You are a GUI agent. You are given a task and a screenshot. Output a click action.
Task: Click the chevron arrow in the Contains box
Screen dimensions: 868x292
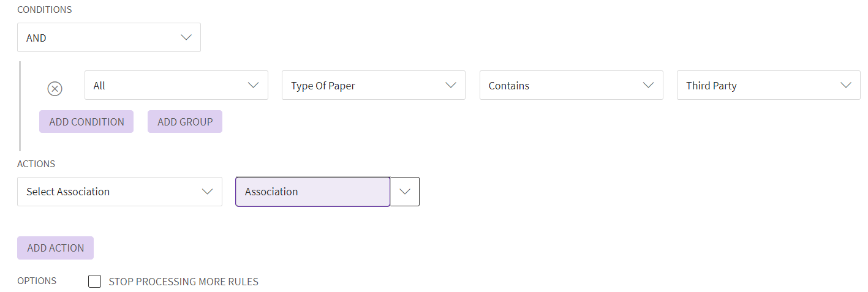pyautogui.click(x=649, y=86)
